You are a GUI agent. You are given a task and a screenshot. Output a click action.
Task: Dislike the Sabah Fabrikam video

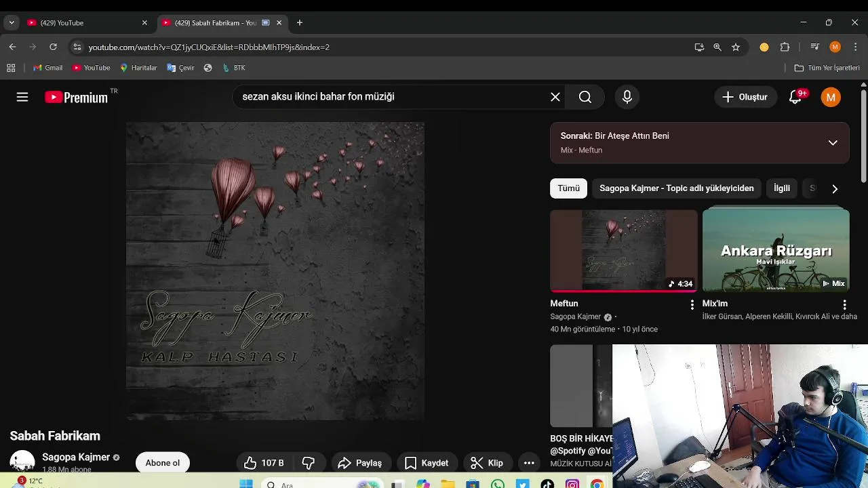point(309,463)
